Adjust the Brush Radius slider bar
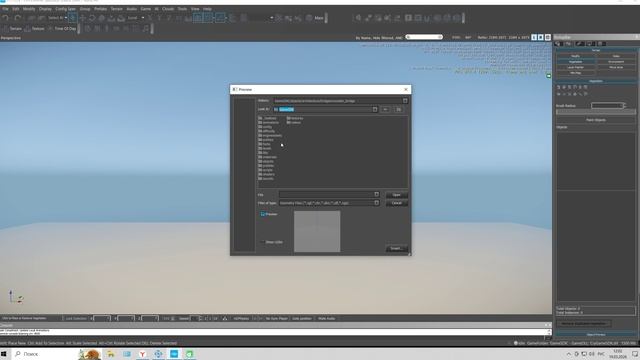This screenshot has width=640, height=360. 596,112
